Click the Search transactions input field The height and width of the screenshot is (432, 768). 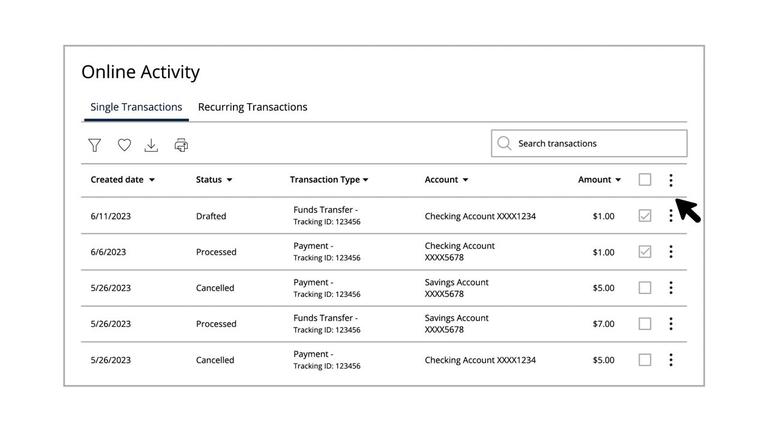tap(589, 144)
